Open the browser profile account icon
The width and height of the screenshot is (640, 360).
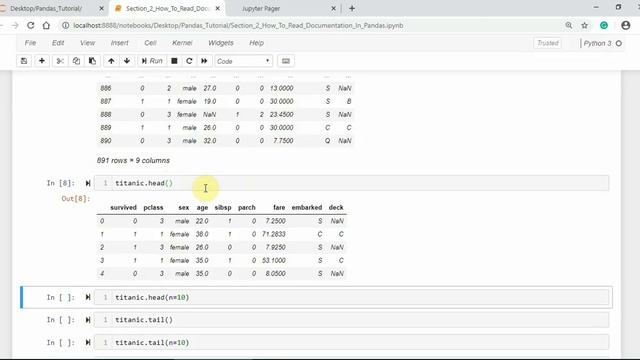coord(625,25)
